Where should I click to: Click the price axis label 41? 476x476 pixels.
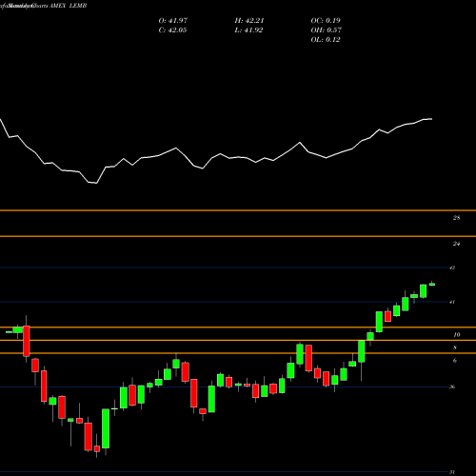tap(452, 302)
